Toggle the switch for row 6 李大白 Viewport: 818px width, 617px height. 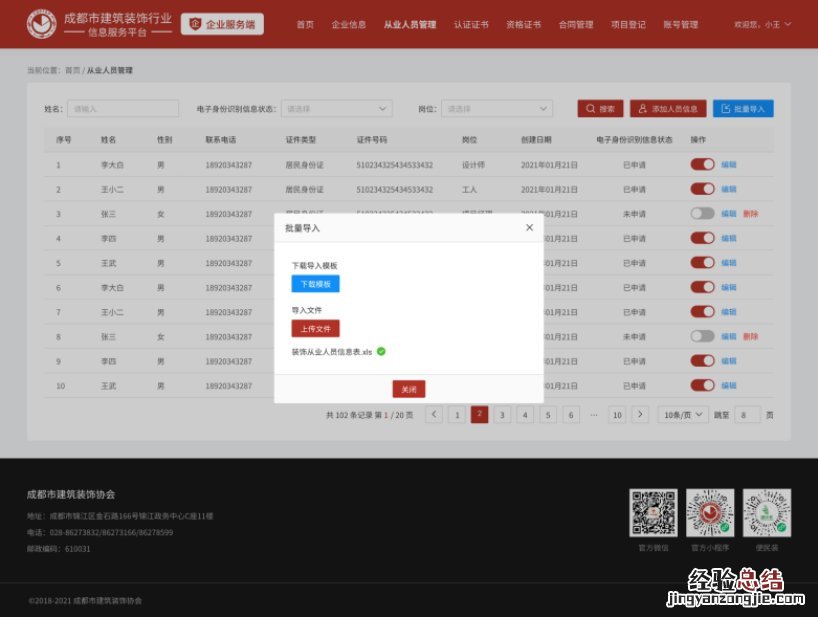(702, 287)
